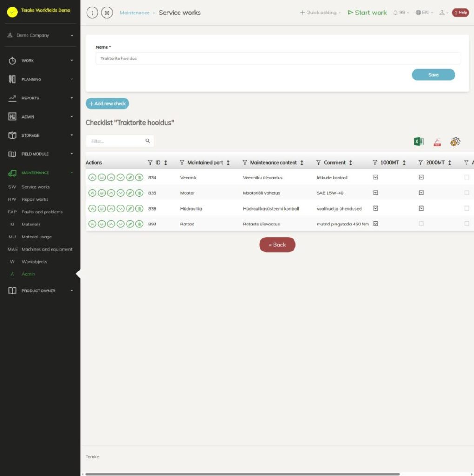Click the Start work link
The height and width of the screenshot is (476, 474).
(367, 13)
